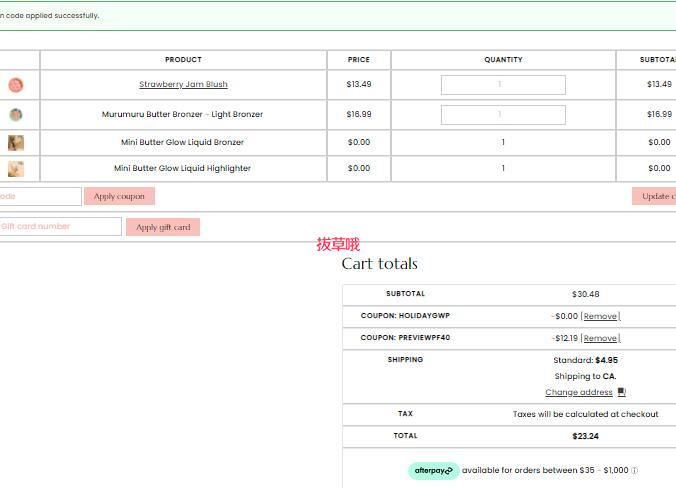Select the total amount $23.24
Screen dimensions: 676x488
[x=585, y=436]
